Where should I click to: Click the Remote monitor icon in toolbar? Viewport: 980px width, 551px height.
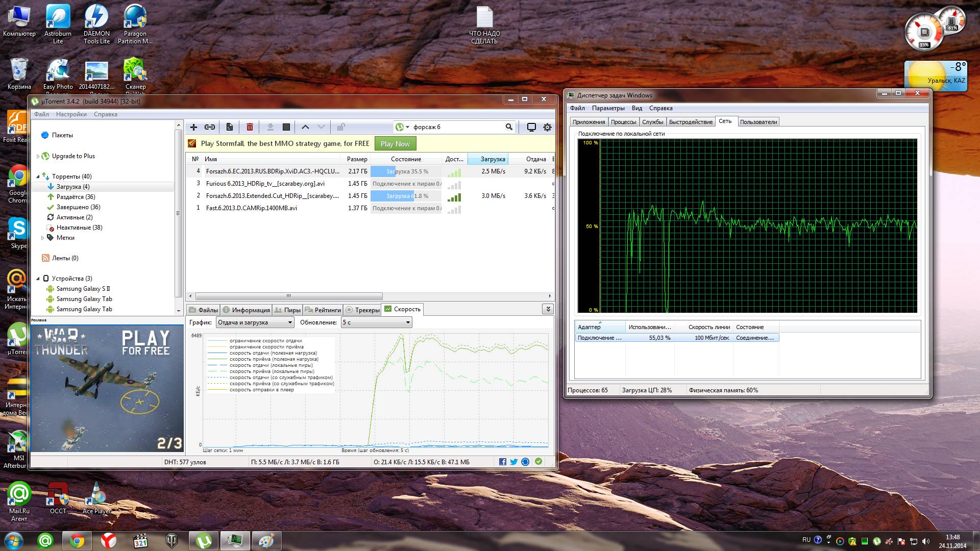(x=531, y=127)
